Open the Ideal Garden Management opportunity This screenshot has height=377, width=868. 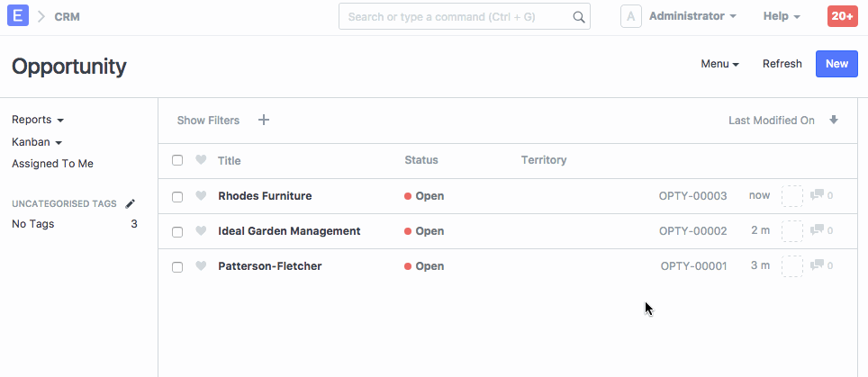(289, 231)
